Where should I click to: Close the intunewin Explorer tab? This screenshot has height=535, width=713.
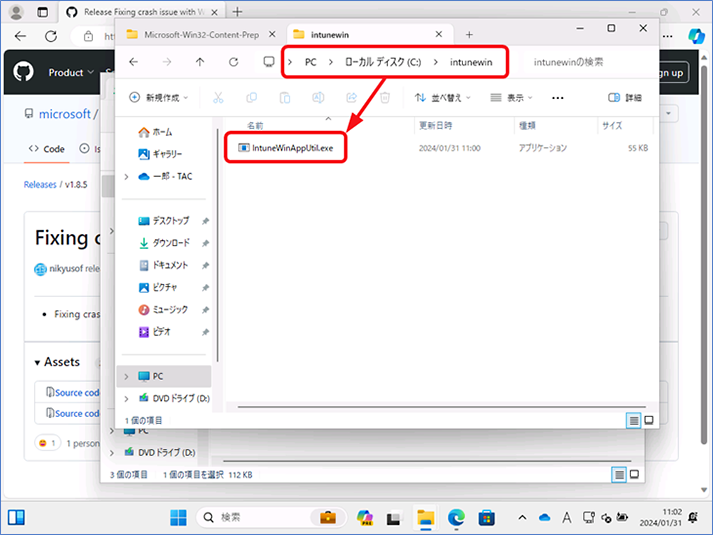coord(438,34)
